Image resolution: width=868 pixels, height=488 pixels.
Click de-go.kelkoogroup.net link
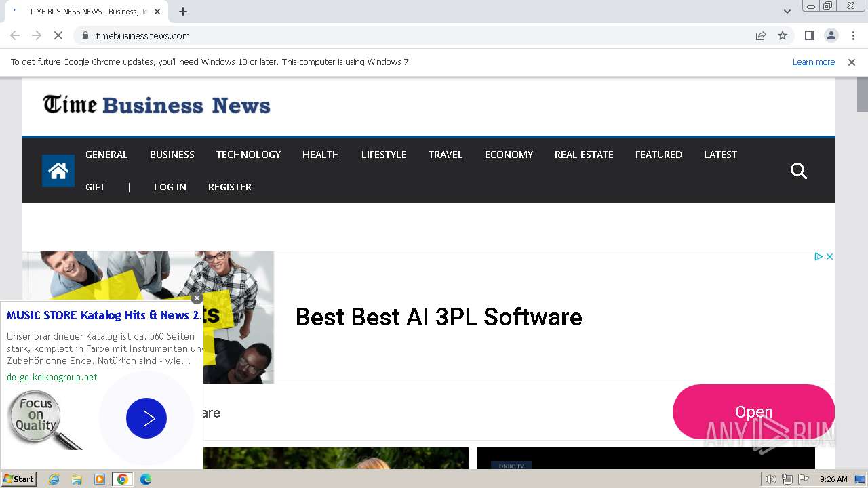point(52,377)
